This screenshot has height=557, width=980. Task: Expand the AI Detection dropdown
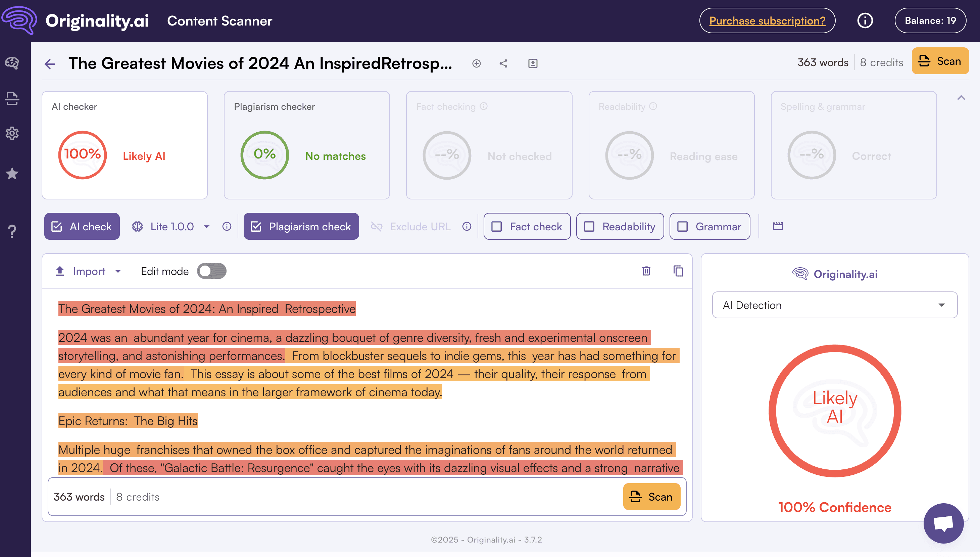click(834, 305)
